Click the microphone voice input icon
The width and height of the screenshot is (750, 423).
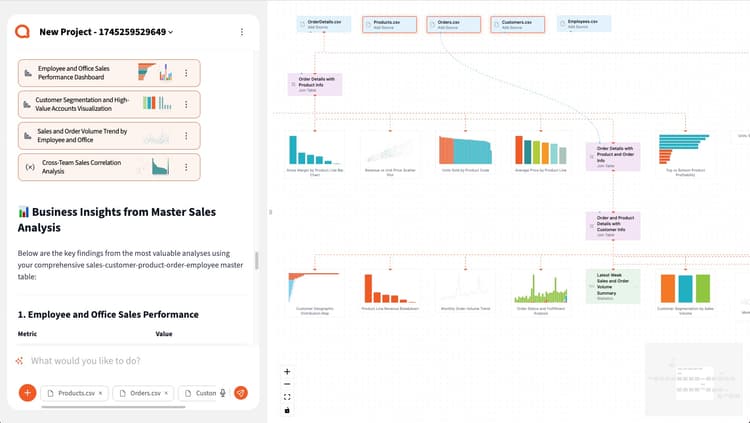(x=223, y=393)
